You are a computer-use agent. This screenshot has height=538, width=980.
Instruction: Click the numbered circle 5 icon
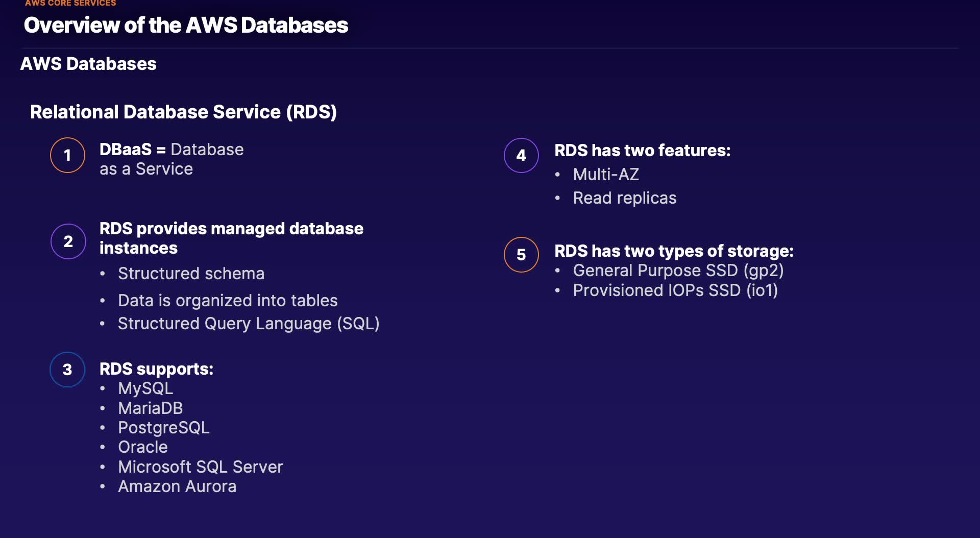click(x=521, y=255)
